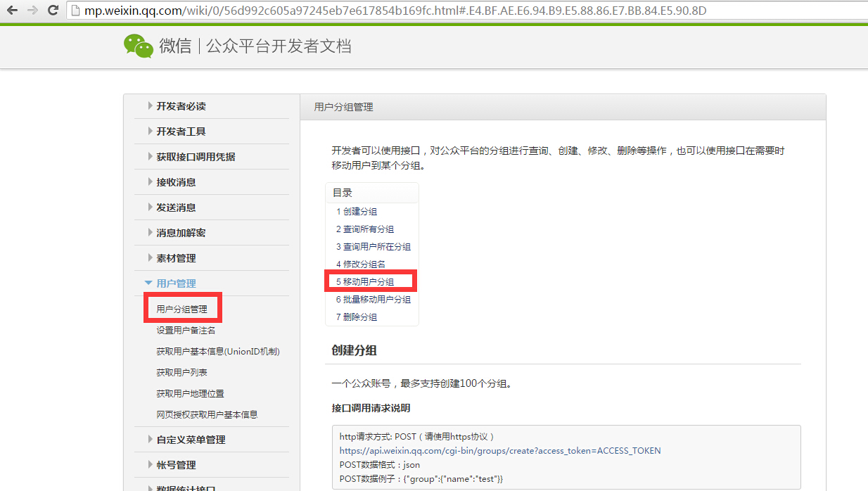Expand the 开发者必读 section arrow
Viewport: 868px width, 491px height.
point(150,106)
